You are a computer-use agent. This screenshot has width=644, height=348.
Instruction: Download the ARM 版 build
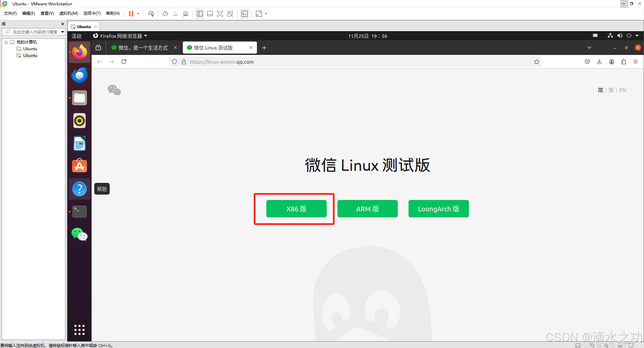(x=368, y=209)
